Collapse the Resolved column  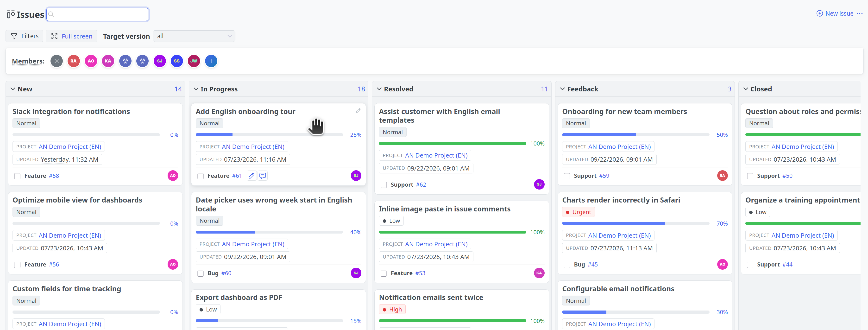(x=379, y=89)
